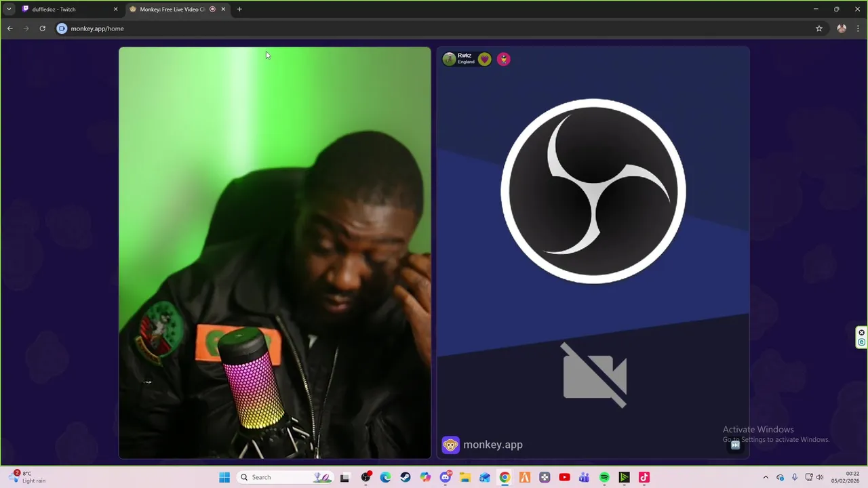Open Rwkz's profile avatar
Viewport: 868px width, 488px height.
pyautogui.click(x=449, y=59)
